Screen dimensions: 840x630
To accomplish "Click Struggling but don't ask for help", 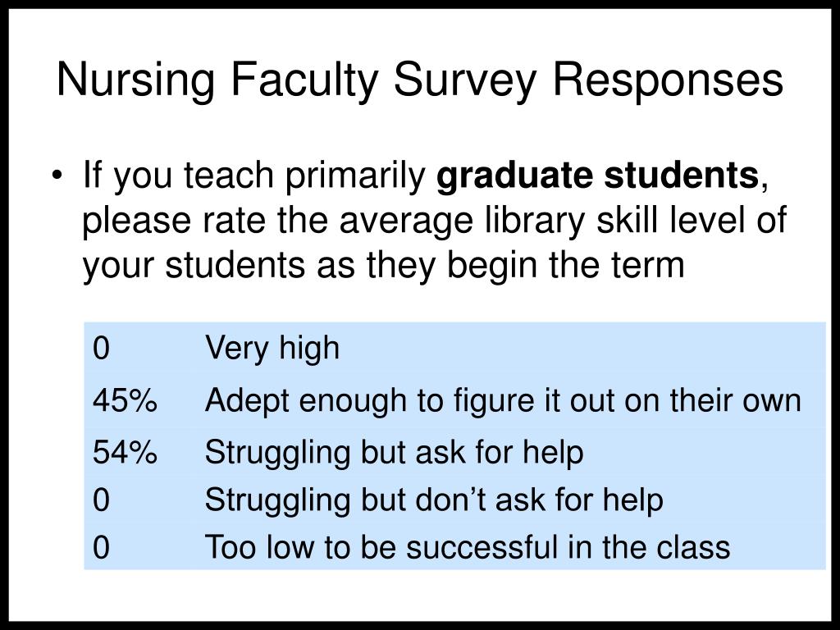I will coord(434,500).
